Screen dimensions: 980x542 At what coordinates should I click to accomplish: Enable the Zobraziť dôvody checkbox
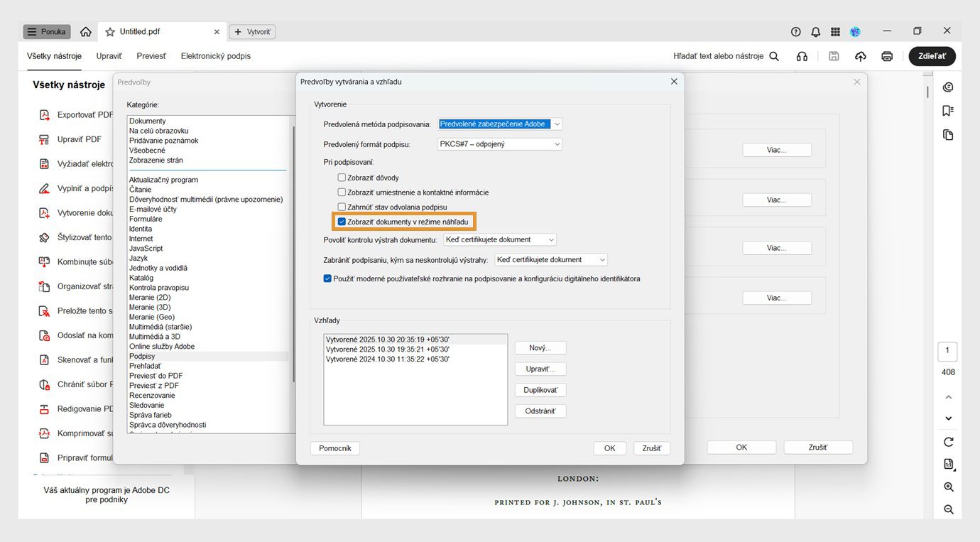342,178
